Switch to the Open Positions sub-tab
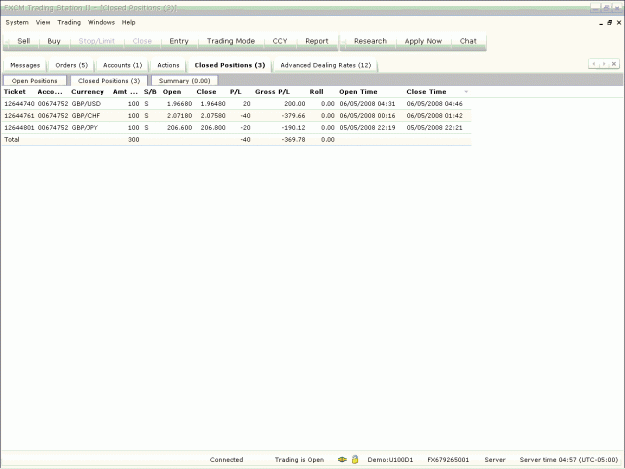The height and width of the screenshot is (469, 625). pyautogui.click(x=35, y=80)
